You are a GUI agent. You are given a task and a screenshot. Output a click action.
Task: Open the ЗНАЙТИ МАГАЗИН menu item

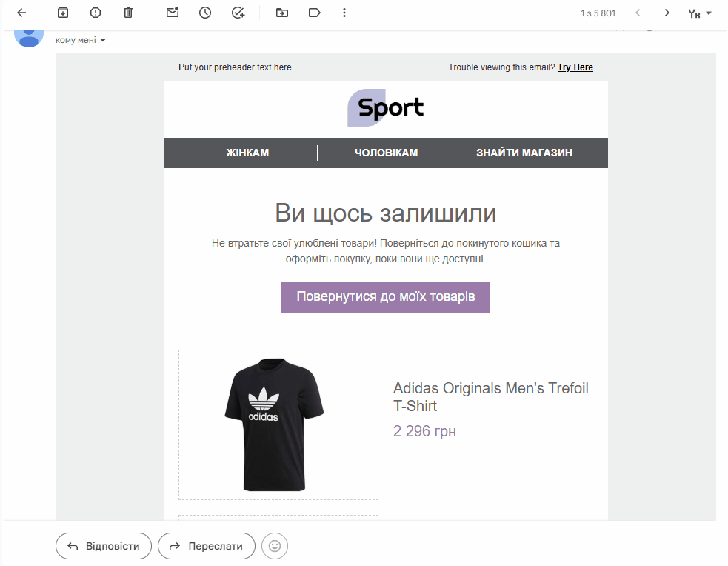click(524, 153)
